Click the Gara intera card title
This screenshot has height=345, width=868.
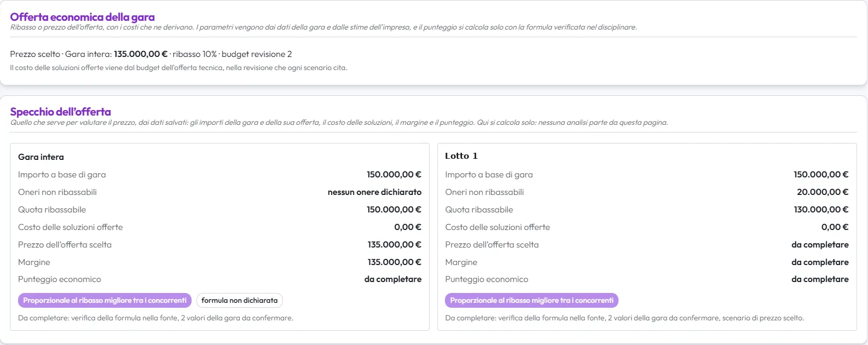coord(41,157)
